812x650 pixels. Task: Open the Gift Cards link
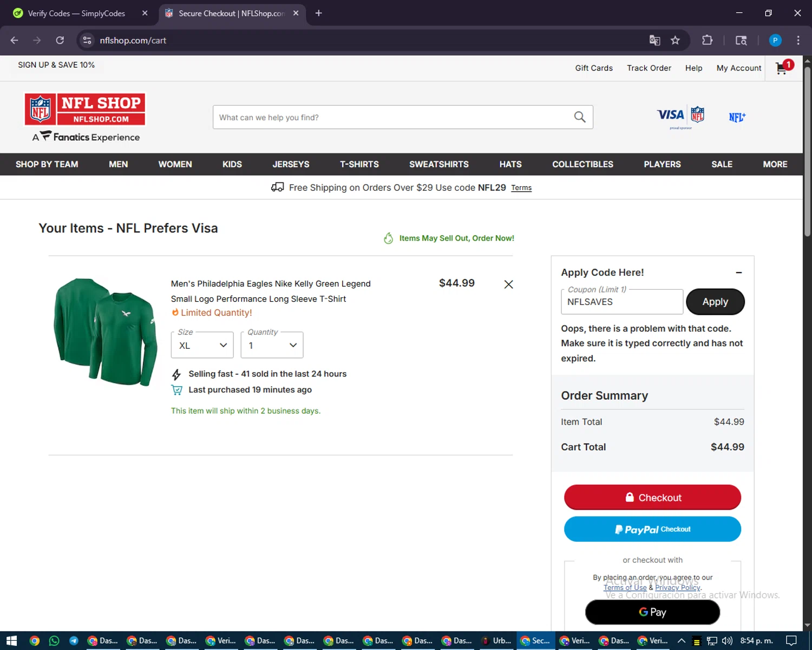(594, 68)
